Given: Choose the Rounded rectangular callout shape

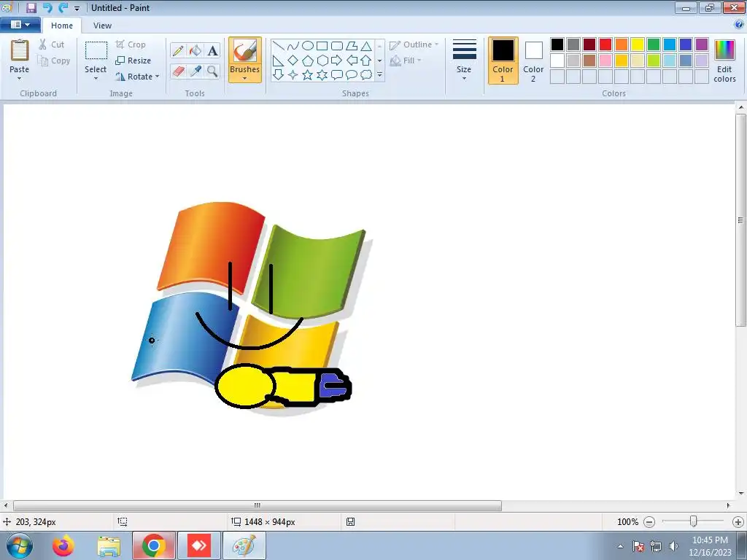Looking at the screenshot, I should [337, 75].
